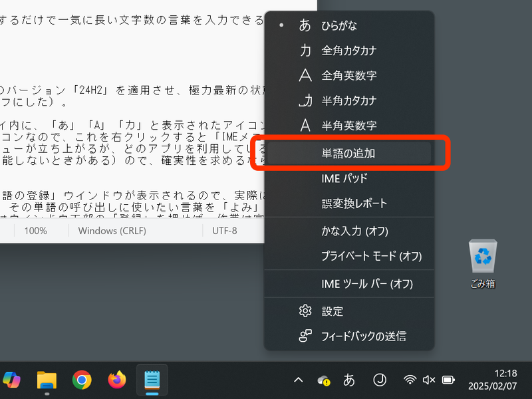Open the IME パッド
This screenshot has height=399, width=532.
(349, 178)
